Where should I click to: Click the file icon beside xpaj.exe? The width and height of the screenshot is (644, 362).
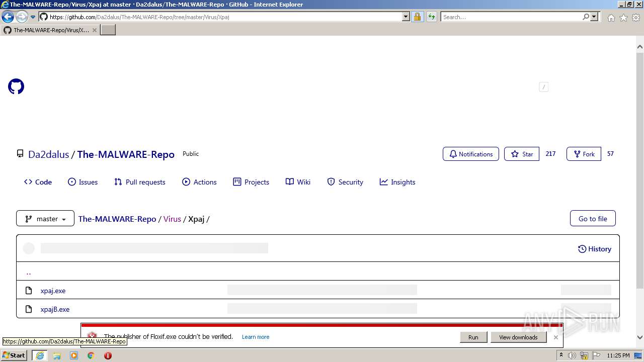coord(29,291)
